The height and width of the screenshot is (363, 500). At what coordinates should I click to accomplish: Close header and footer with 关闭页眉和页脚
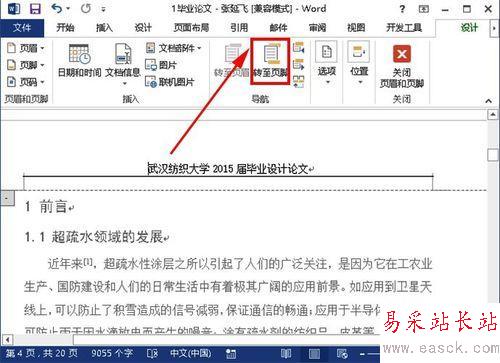point(402,67)
